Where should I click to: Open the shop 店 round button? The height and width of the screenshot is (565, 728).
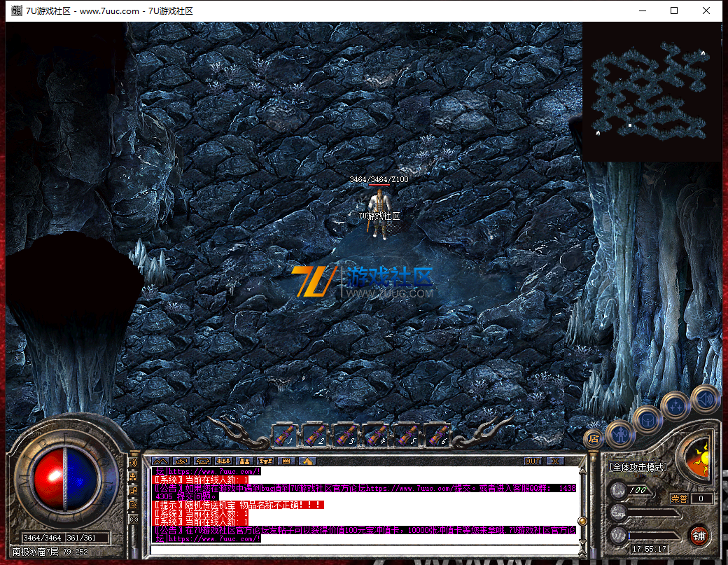coord(594,438)
